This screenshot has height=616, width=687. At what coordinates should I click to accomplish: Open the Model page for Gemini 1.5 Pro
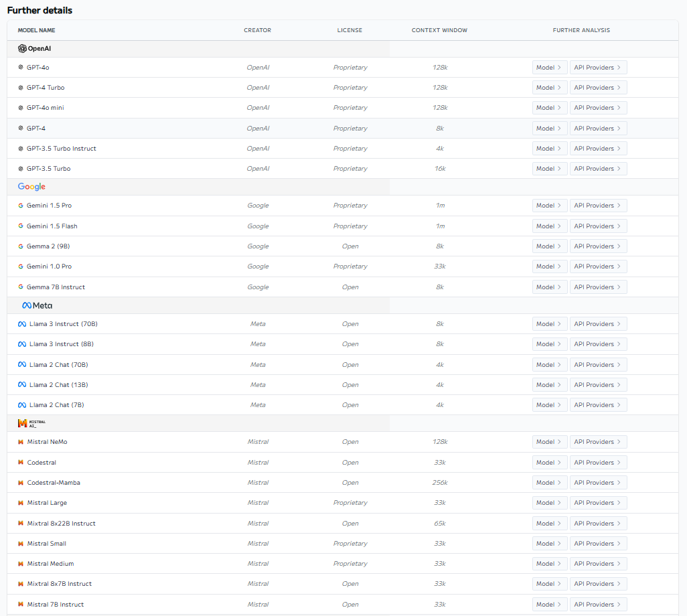tap(550, 206)
